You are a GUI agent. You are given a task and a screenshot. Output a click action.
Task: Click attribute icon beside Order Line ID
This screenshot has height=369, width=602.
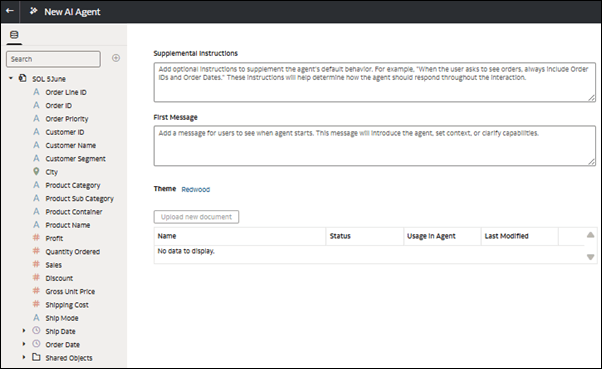click(36, 92)
